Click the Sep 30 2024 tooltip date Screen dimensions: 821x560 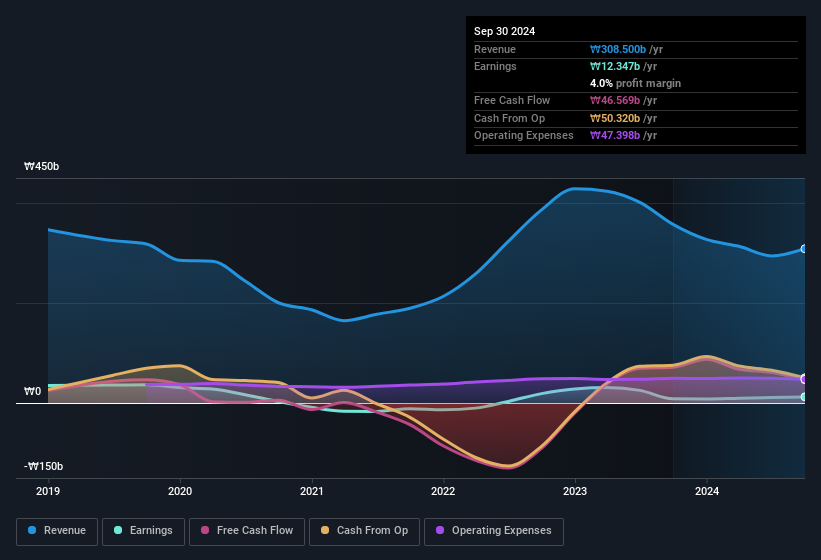click(x=504, y=31)
